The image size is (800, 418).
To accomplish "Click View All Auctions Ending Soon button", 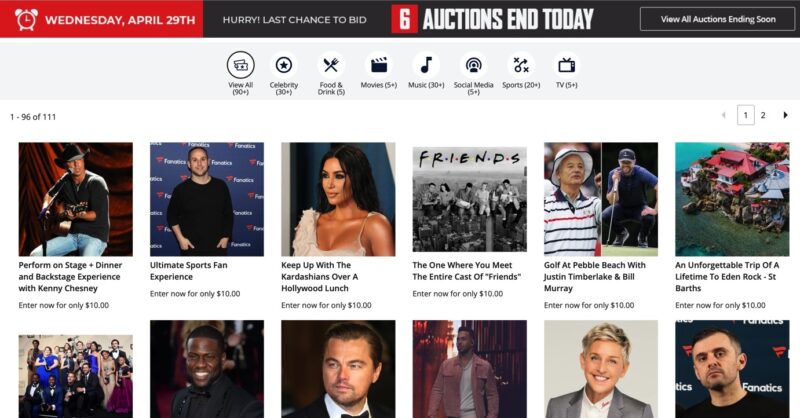I will (x=717, y=19).
